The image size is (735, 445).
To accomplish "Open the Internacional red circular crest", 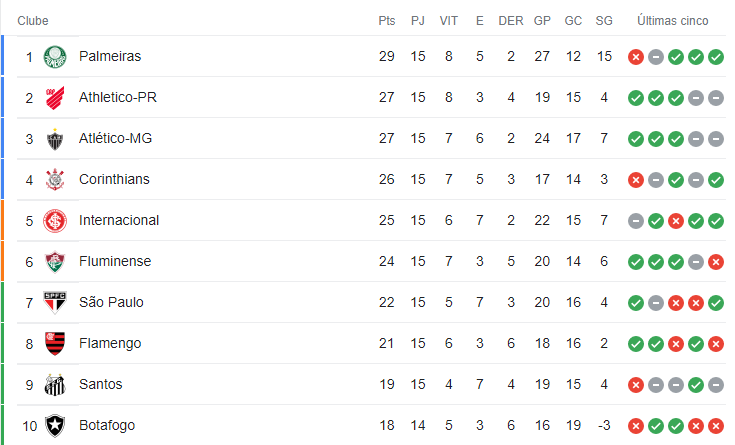I will (x=55, y=221).
